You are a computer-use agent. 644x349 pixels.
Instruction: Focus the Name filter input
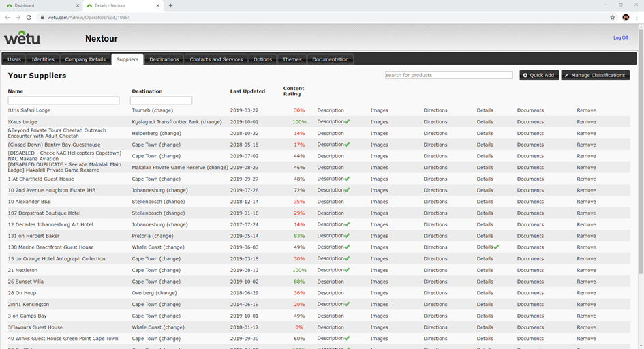[63, 100]
